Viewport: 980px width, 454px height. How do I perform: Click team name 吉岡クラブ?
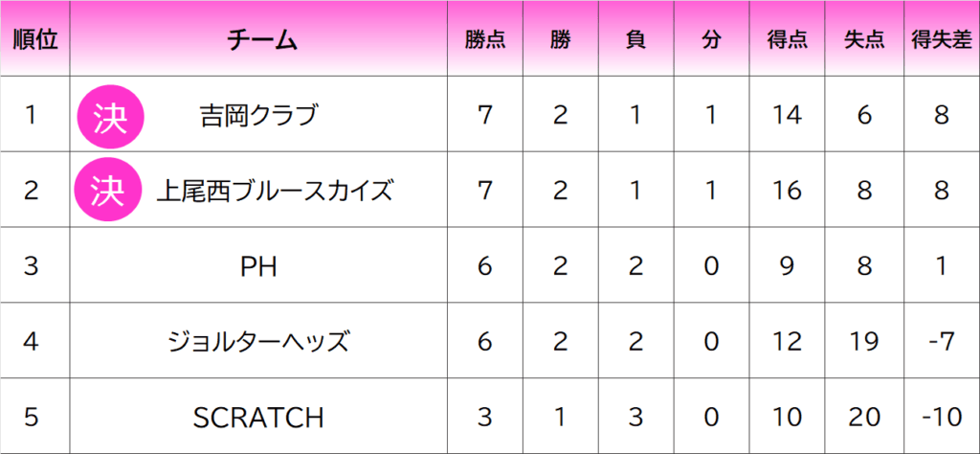pos(259,115)
